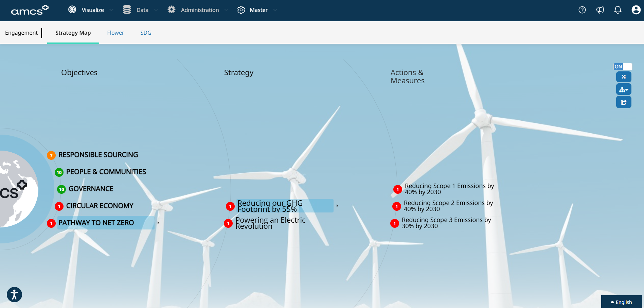Open the help question mark icon
644x308 pixels.
point(582,10)
